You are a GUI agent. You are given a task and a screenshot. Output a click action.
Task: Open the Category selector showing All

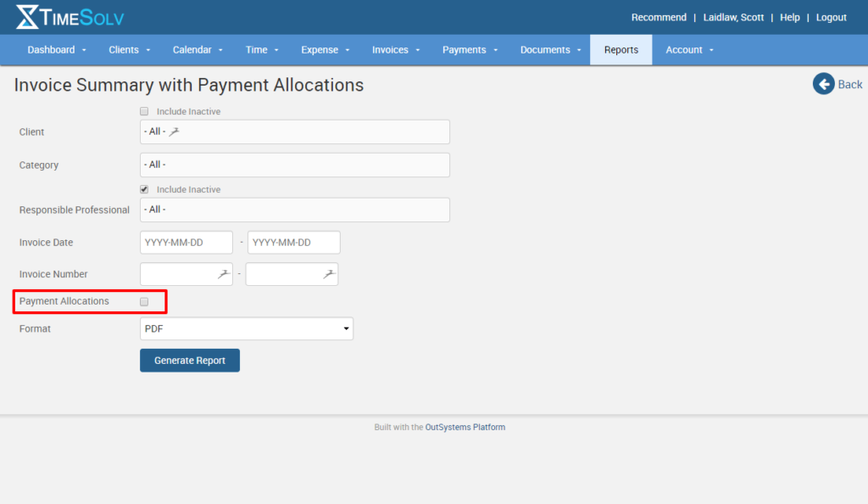click(x=294, y=165)
